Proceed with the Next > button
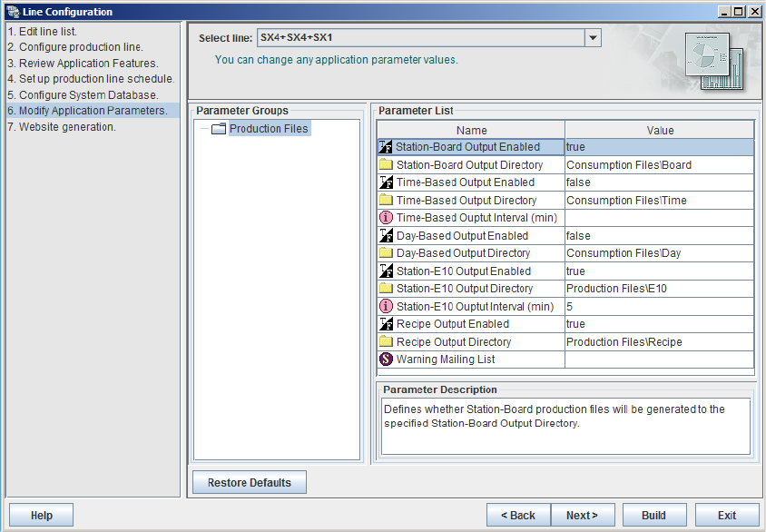The width and height of the screenshot is (766, 532). pos(583,515)
